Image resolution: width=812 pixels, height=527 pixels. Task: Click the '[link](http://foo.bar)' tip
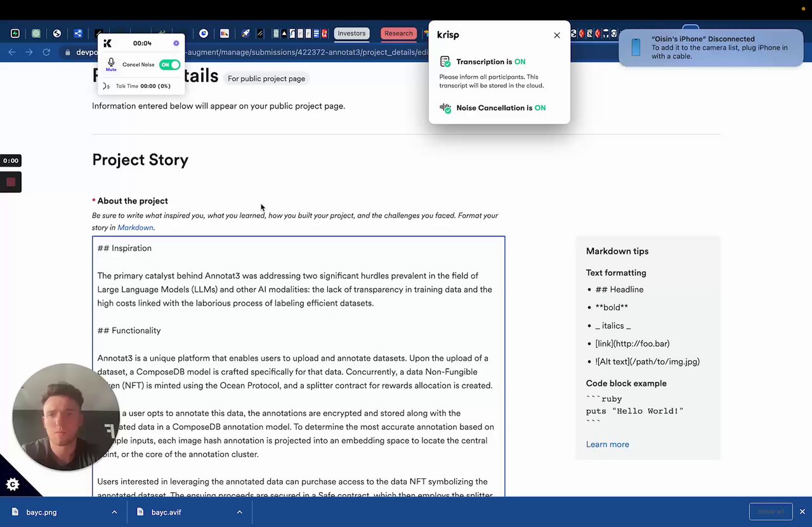[x=632, y=343]
